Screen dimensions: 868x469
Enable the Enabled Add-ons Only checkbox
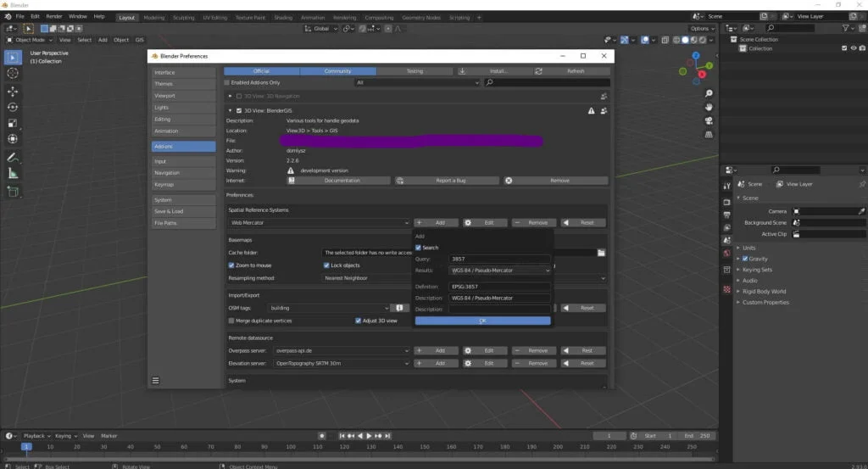point(227,82)
